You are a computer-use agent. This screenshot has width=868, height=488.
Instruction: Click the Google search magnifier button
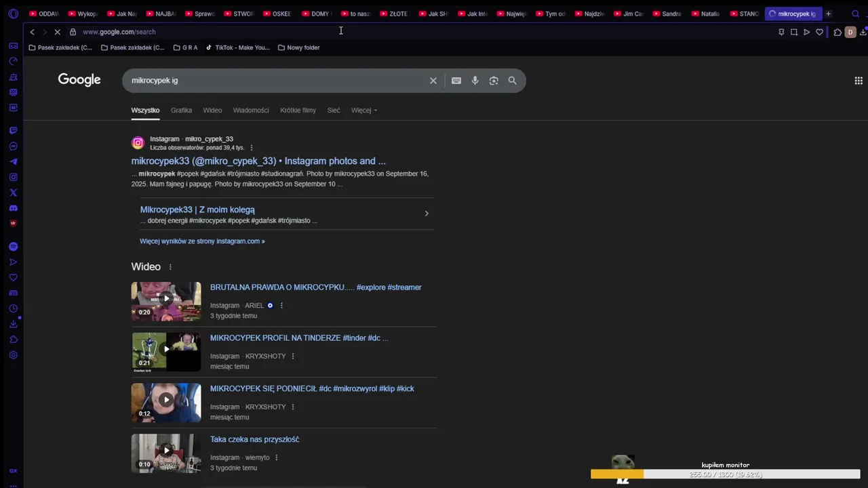513,81
